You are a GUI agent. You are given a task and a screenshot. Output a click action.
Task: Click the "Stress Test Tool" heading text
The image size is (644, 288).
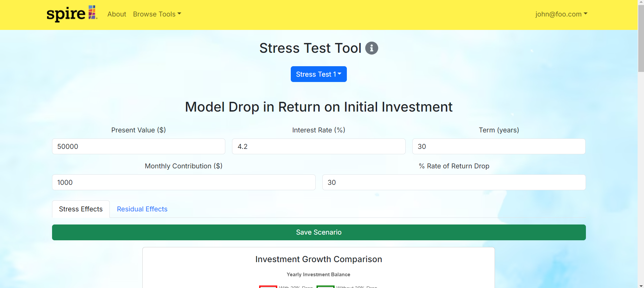[310, 48]
